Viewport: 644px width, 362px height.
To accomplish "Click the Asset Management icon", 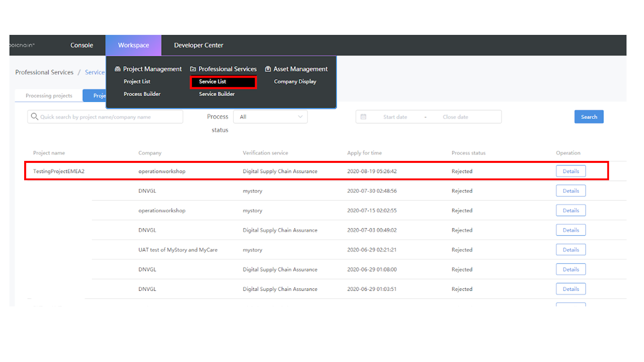I will (x=268, y=69).
